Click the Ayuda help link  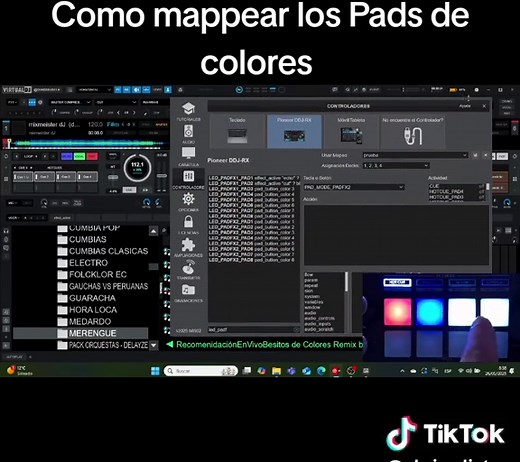coord(465,106)
